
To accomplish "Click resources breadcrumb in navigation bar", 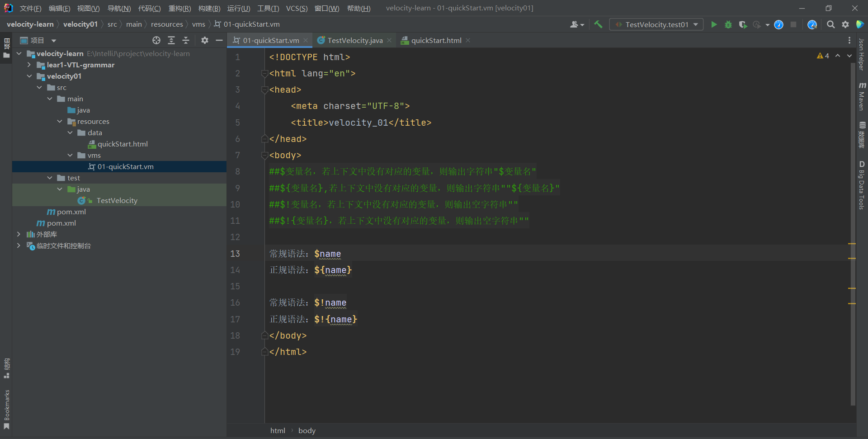I will [167, 24].
